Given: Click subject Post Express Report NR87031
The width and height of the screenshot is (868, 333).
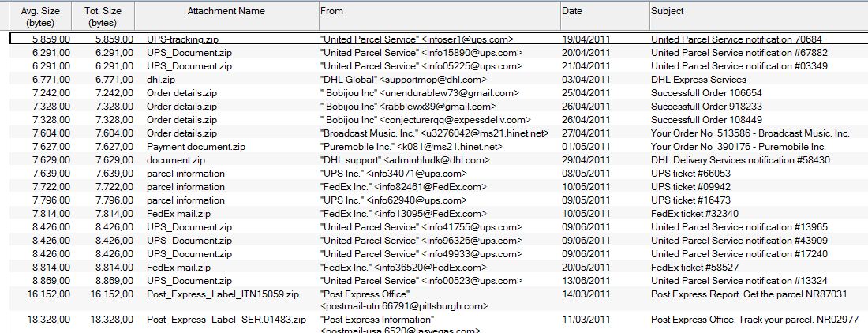Looking at the screenshot, I should click(749, 294).
